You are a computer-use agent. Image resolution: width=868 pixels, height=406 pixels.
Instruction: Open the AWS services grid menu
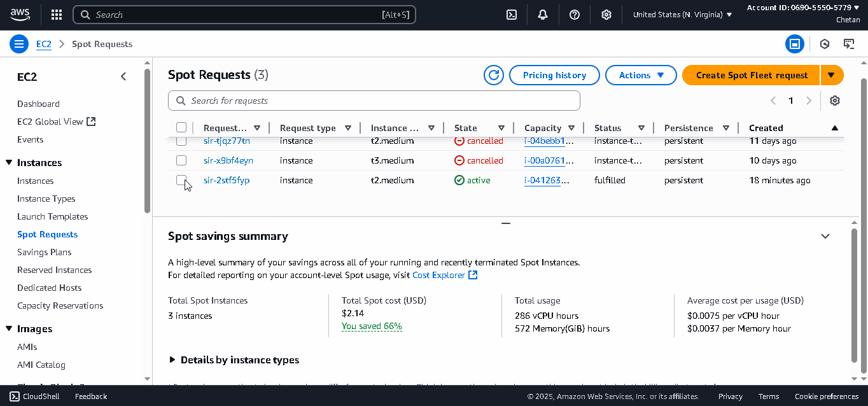[56, 15]
